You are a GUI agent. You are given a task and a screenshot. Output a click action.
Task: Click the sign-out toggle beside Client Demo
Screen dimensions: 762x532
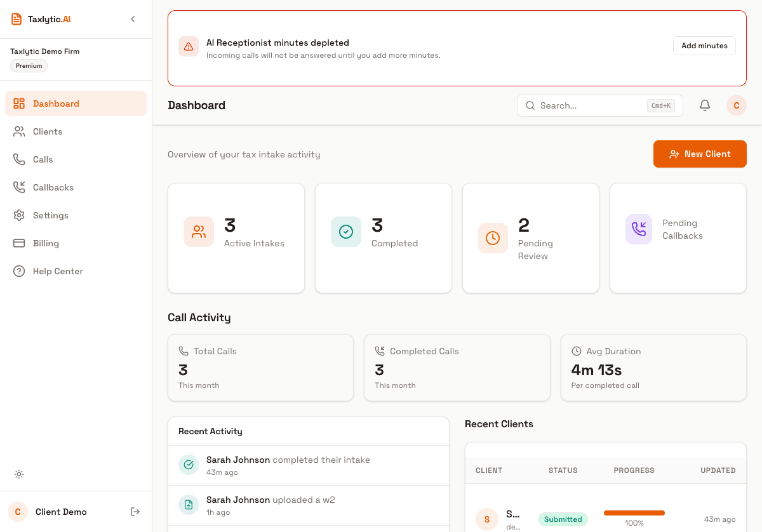pos(135,511)
